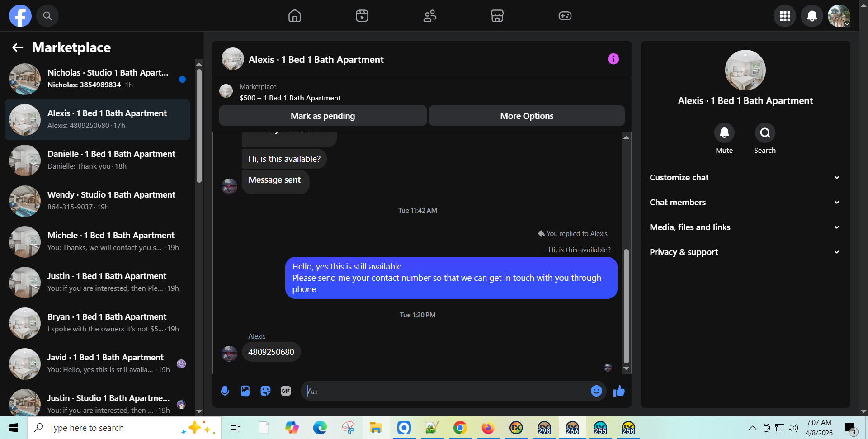Expand Privacy & support section

pyautogui.click(x=745, y=252)
